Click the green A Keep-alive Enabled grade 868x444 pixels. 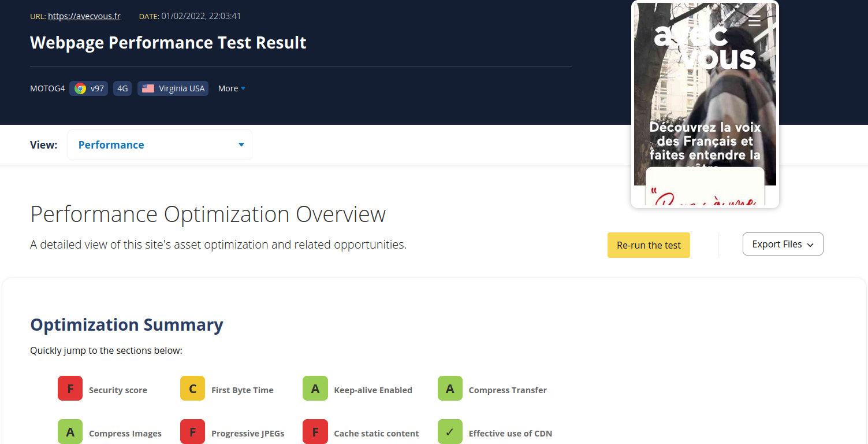click(315, 388)
